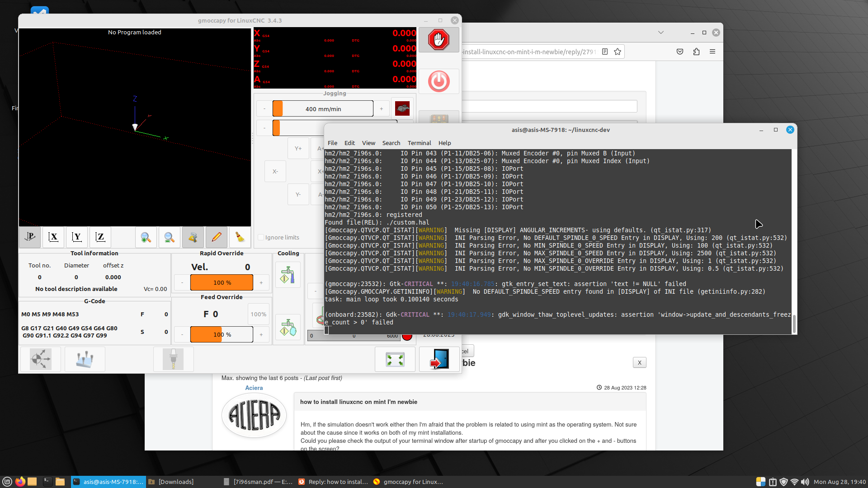
Task: Open Firefox Pocket save icon
Action: pos(679,52)
